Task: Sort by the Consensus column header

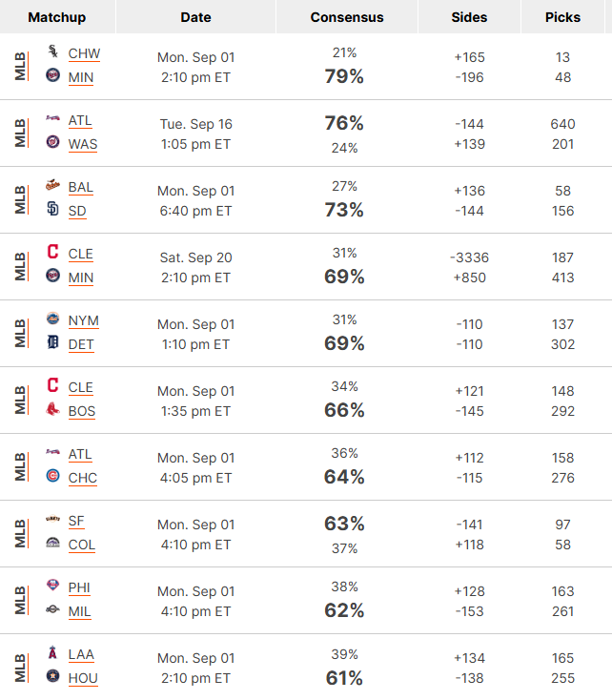Action: pos(347,17)
